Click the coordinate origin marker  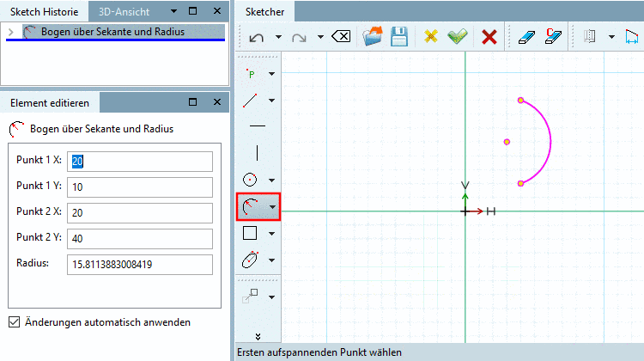tap(465, 211)
